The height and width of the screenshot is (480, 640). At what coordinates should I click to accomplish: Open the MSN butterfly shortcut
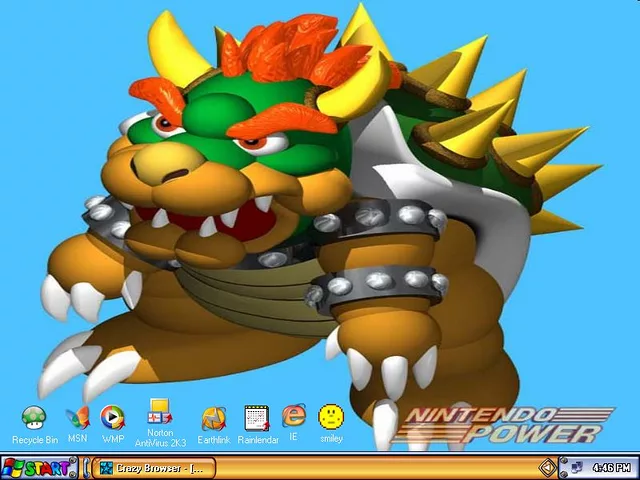click(x=78, y=418)
